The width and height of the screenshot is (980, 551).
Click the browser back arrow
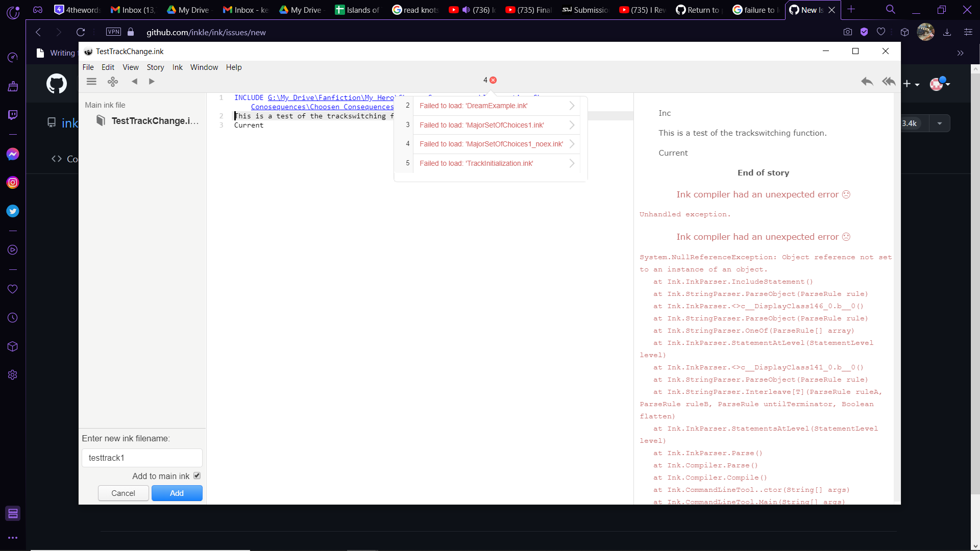[38, 32]
